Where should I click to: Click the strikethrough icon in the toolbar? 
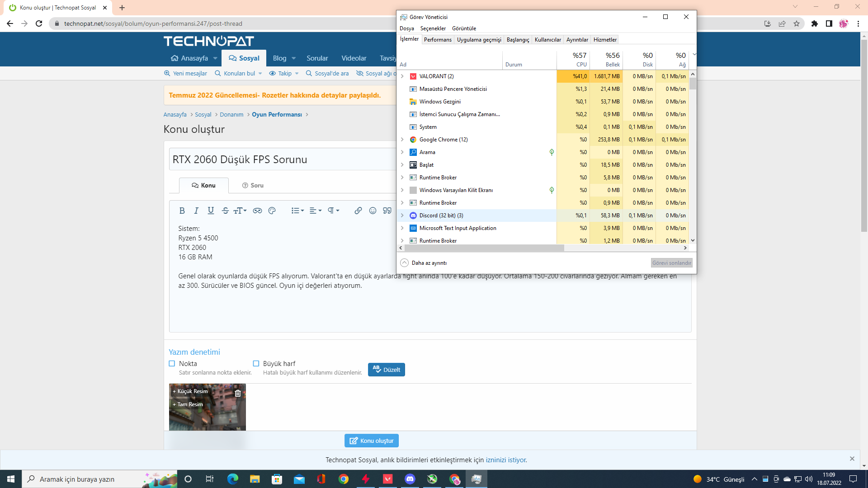click(225, 211)
